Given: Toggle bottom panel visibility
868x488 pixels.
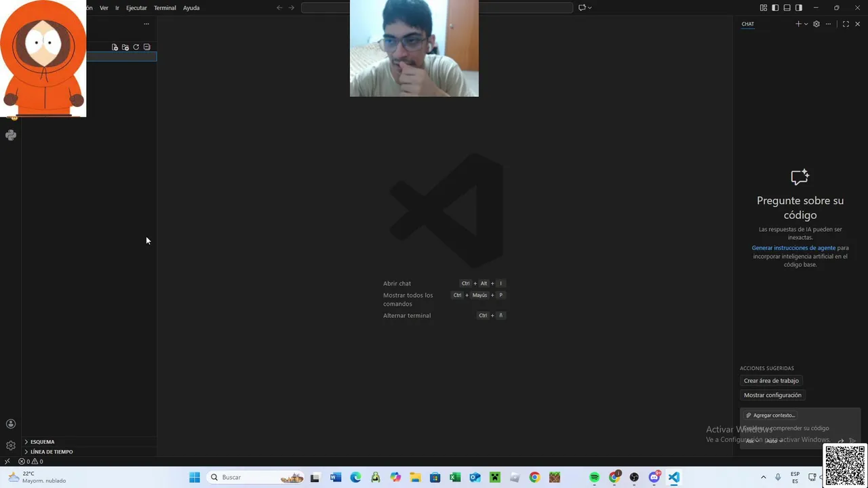Looking at the screenshot, I should pos(787,7).
